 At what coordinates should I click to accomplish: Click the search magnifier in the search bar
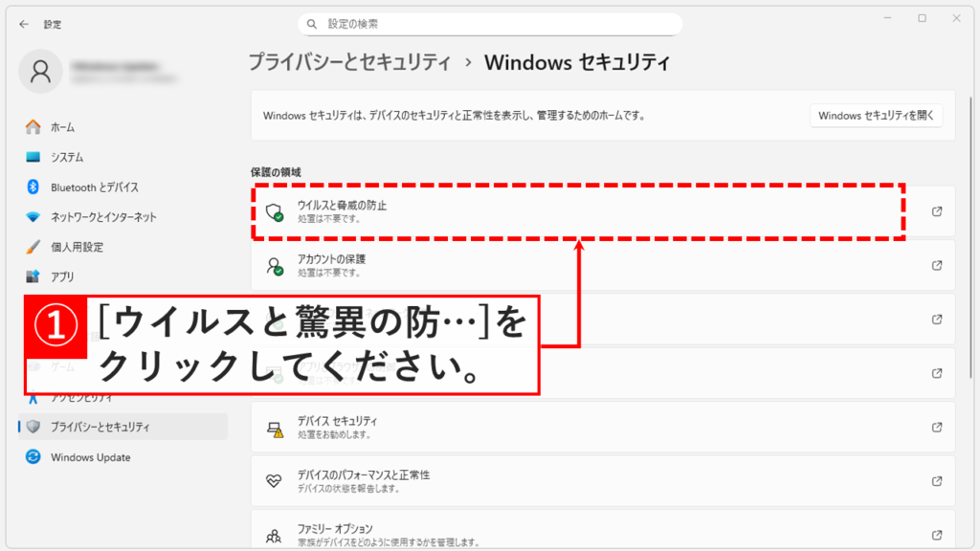click(312, 23)
